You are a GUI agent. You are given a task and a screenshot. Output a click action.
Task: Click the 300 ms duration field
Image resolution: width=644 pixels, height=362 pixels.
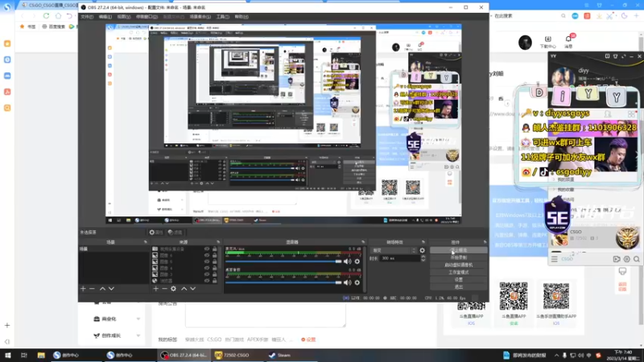coord(399,258)
